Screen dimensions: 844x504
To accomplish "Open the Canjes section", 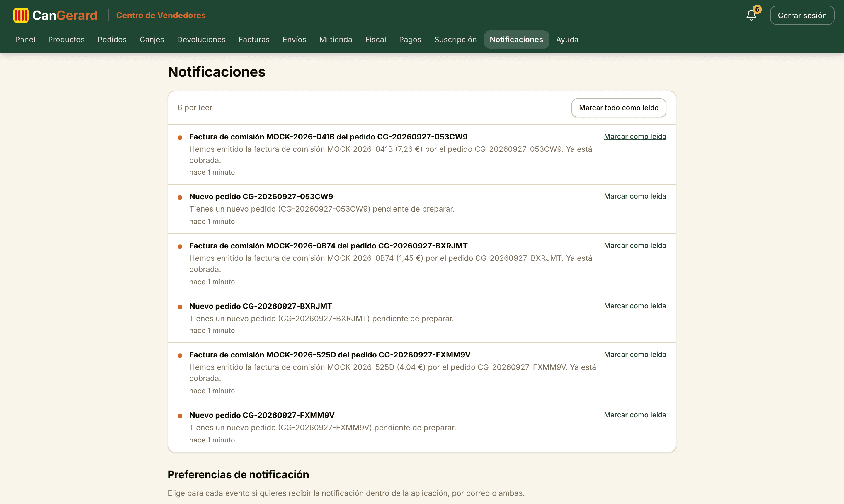I will pos(152,39).
